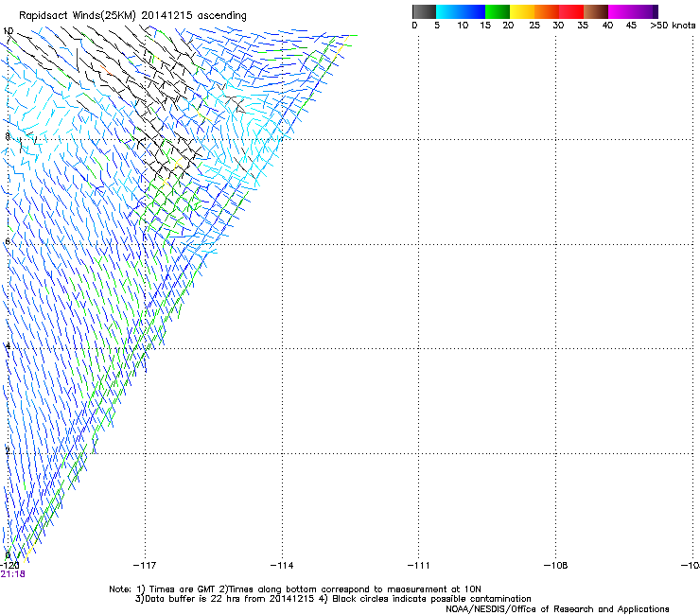Click the '30' label under the color bar
This screenshot has height=615, width=700.
click(x=558, y=26)
